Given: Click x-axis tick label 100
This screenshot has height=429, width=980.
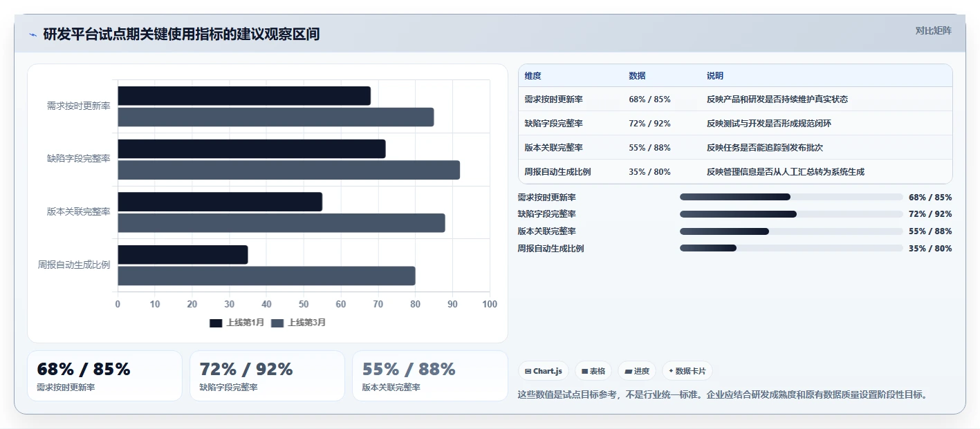Looking at the screenshot, I should (490, 304).
